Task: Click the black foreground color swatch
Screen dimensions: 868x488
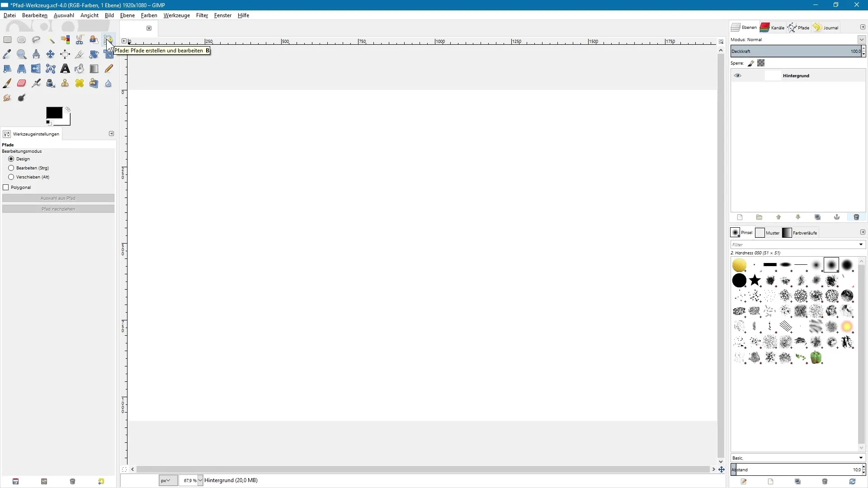Action: pyautogui.click(x=54, y=113)
